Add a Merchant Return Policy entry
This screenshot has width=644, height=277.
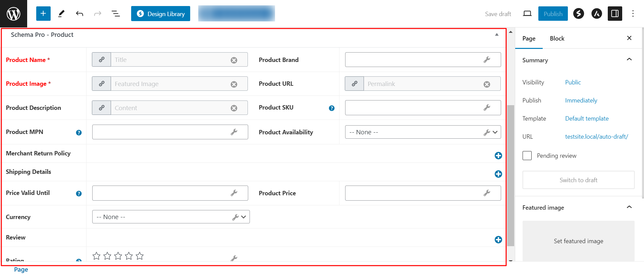498,156
